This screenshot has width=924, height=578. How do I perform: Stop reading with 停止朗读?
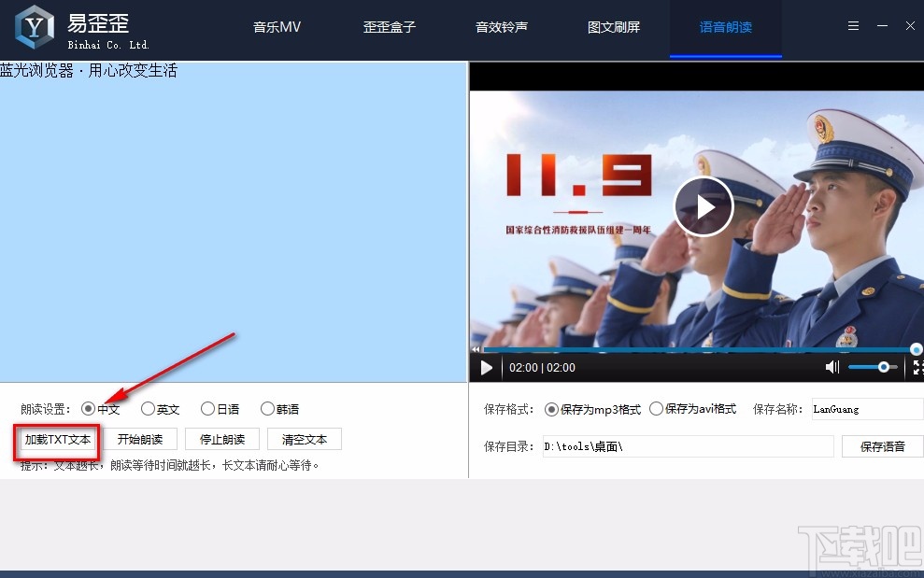pos(221,439)
